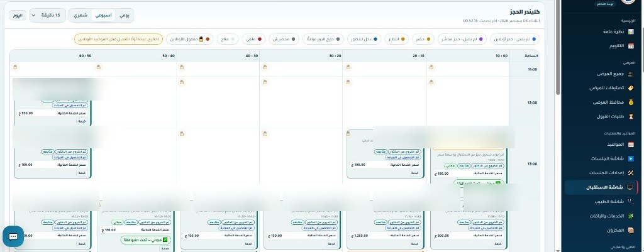Click the hourglass icon beside طلبات القبول
Image resolution: width=644 pixels, height=252 pixels.
(631, 116)
